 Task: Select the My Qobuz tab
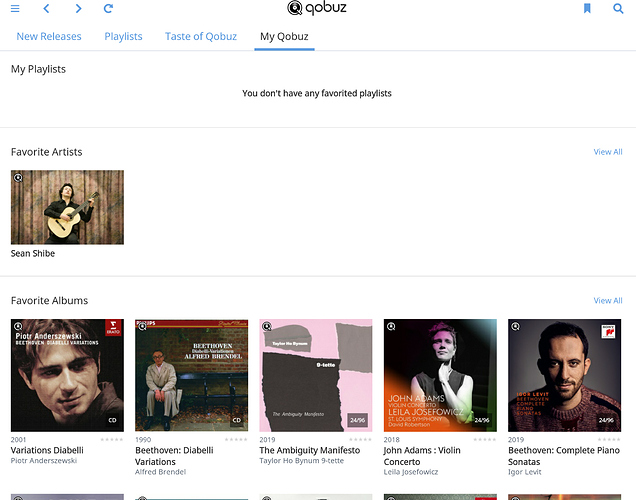pyautogui.click(x=284, y=36)
